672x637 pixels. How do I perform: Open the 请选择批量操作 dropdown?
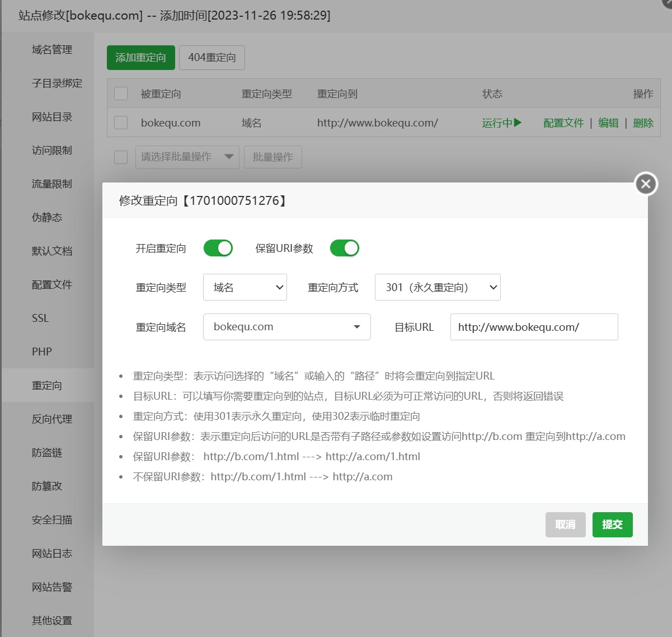point(187,157)
